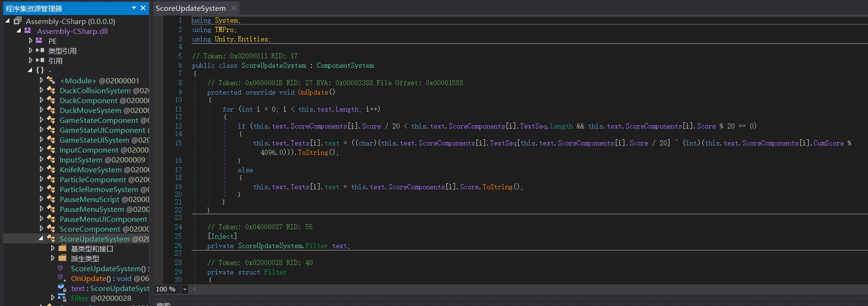Click the DuckCollisionSystem class icon
The width and height of the screenshot is (868, 306).
(51, 90)
